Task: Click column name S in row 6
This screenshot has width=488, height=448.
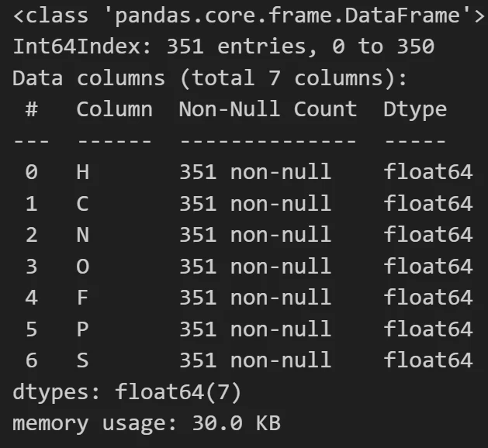Action: click(x=82, y=360)
